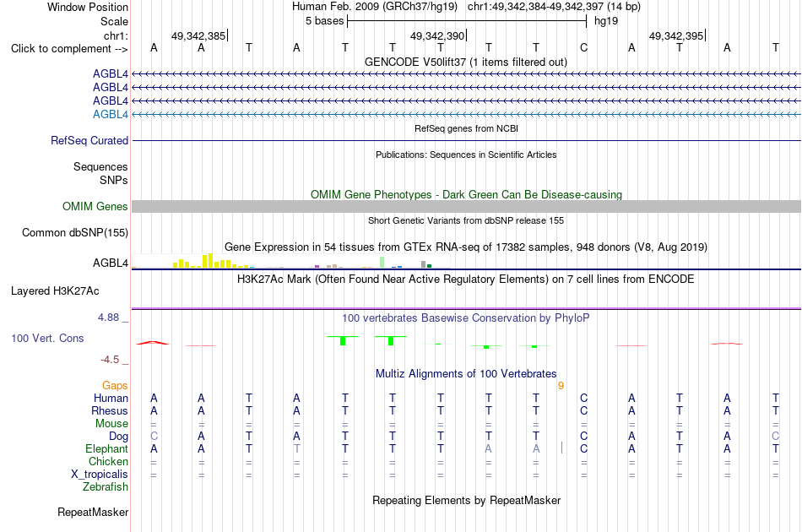
Task: Click the -4.5 PhyloP lower axis value
Action: pyautogui.click(x=110, y=360)
